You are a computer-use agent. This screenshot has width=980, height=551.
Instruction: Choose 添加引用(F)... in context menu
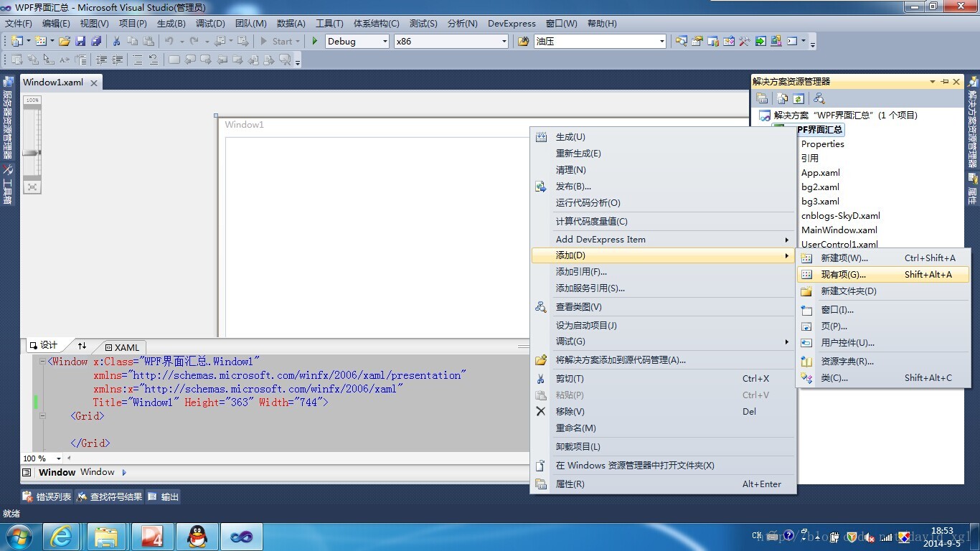tap(664, 272)
